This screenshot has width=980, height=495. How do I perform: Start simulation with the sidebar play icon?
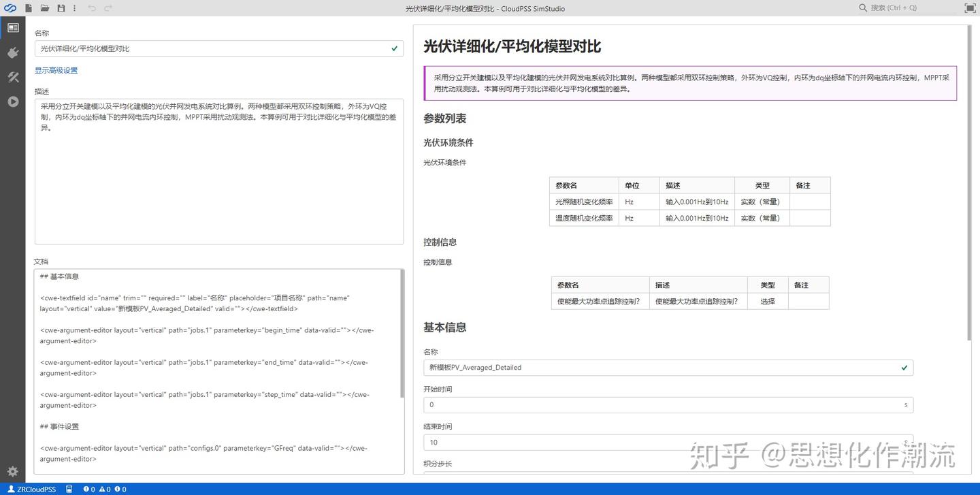pos(12,102)
